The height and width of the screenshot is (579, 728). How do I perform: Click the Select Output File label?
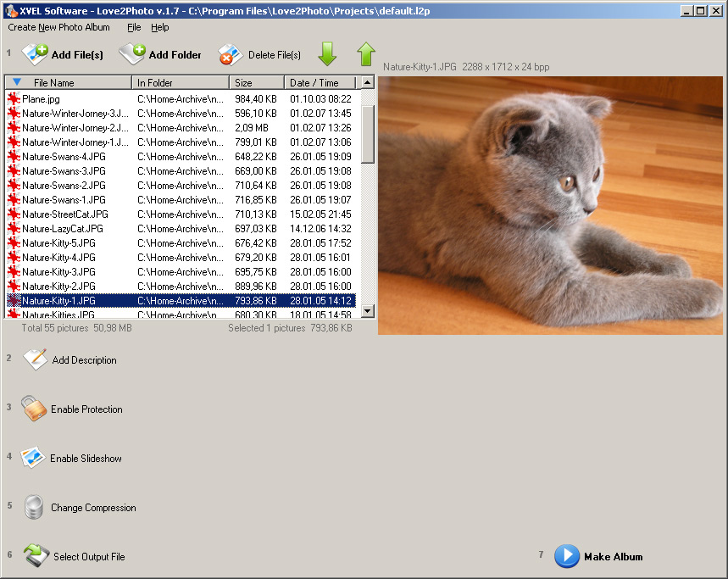click(x=89, y=557)
